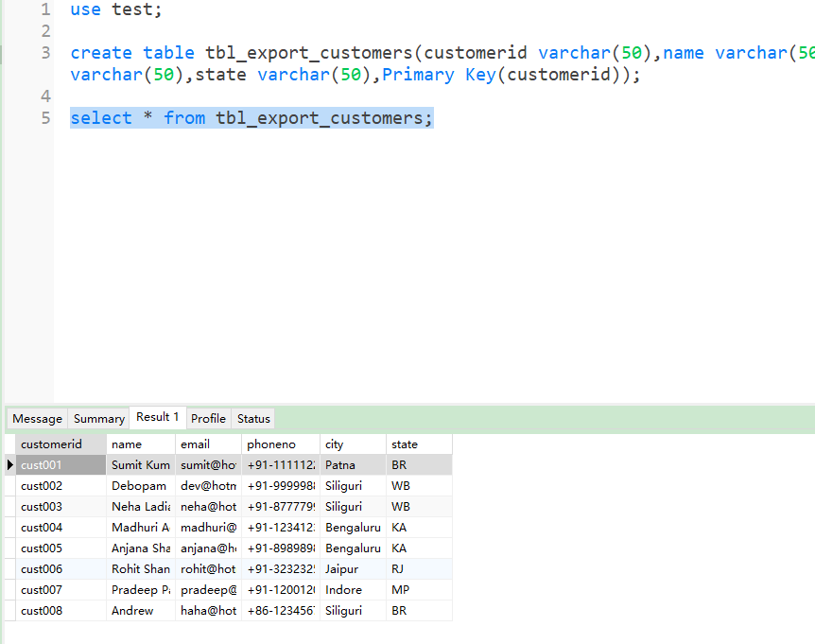Switch to the Message tab
This screenshot has width=815, height=644.
(37, 419)
